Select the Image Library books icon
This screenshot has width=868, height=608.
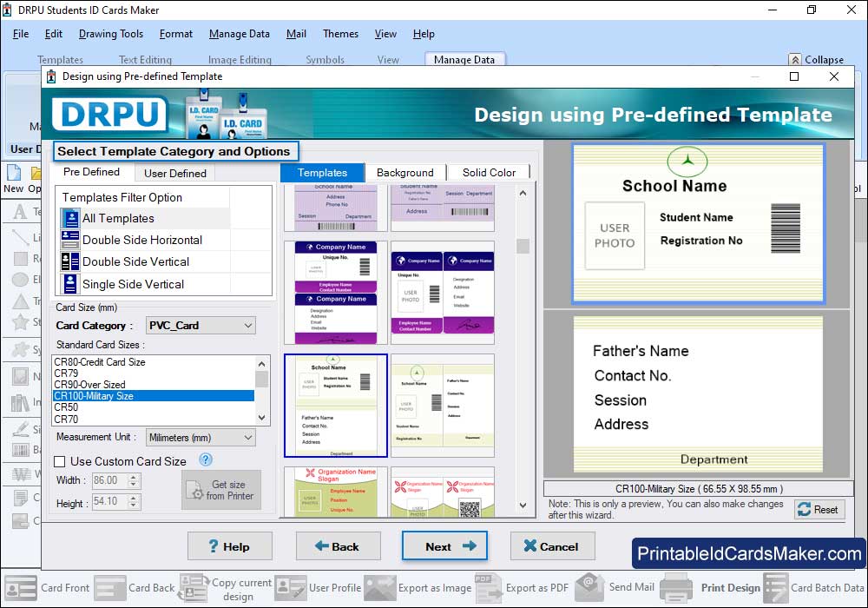click(20, 402)
